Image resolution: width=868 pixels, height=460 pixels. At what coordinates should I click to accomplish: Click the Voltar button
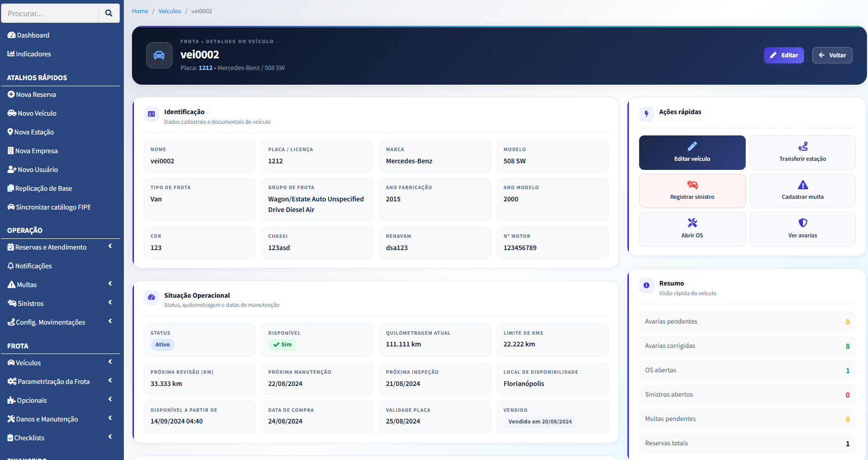click(832, 55)
